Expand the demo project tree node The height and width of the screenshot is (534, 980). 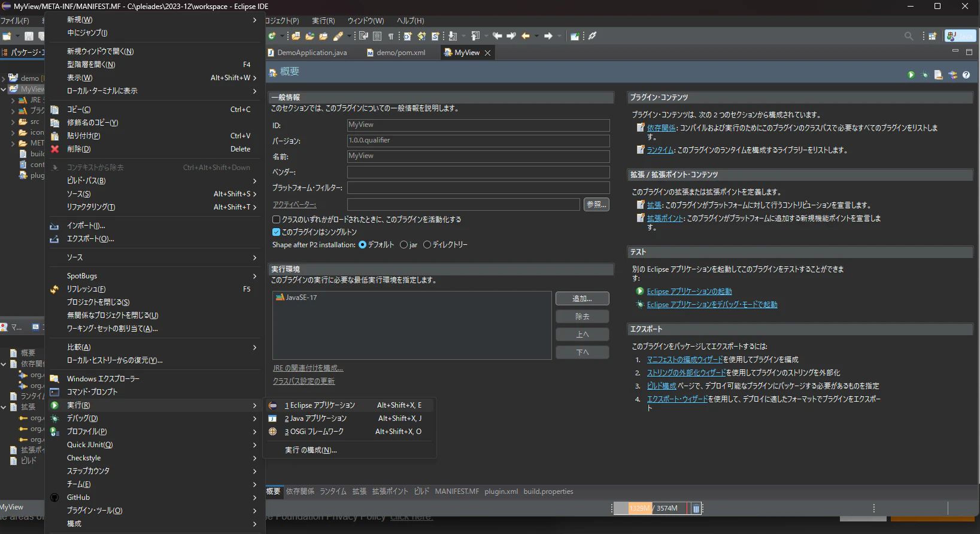click(x=4, y=78)
